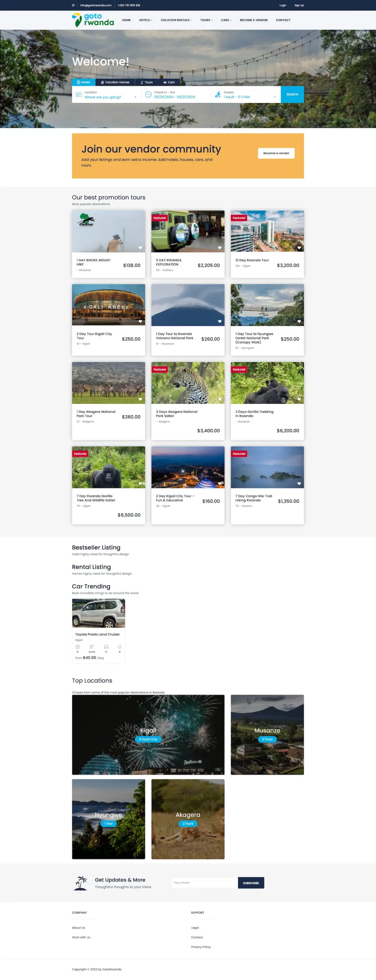Toggle wishlist heart on 1 Day Akagera Park Tour
Screen dimensions: 376x980
pyautogui.click(x=140, y=399)
